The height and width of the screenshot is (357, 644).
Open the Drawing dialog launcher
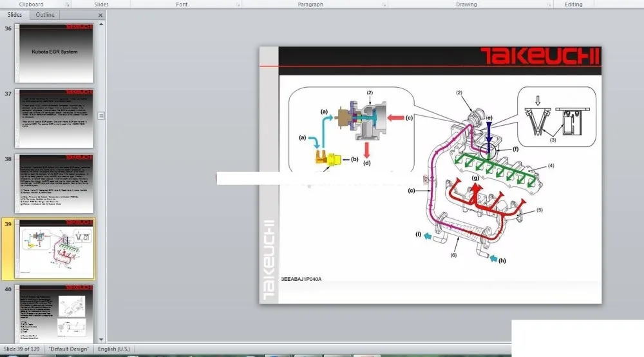[x=549, y=5]
